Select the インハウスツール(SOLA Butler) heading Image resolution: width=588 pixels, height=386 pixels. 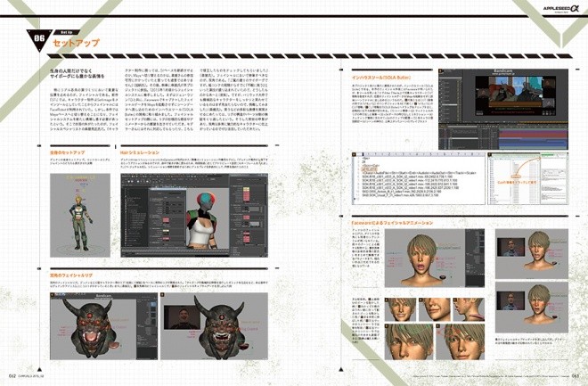pyautogui.click(x=381, y=78)
